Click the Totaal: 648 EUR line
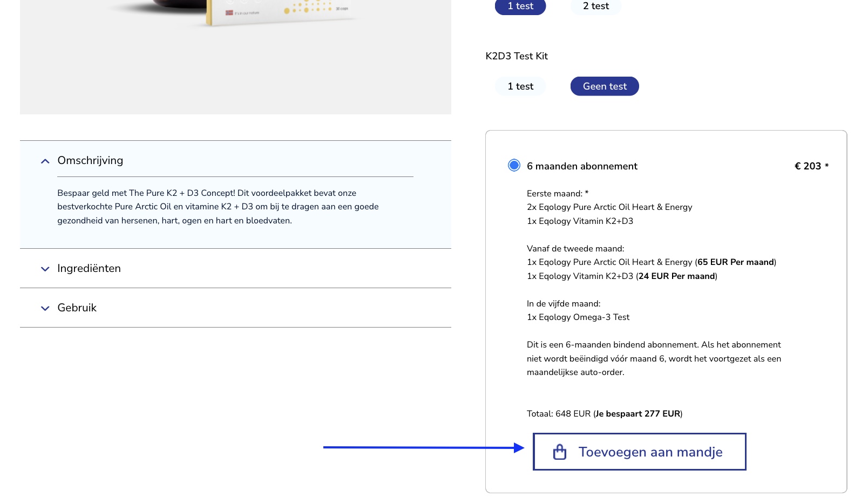This screenshot has height=504, width=868. click(x=605, y=414)
